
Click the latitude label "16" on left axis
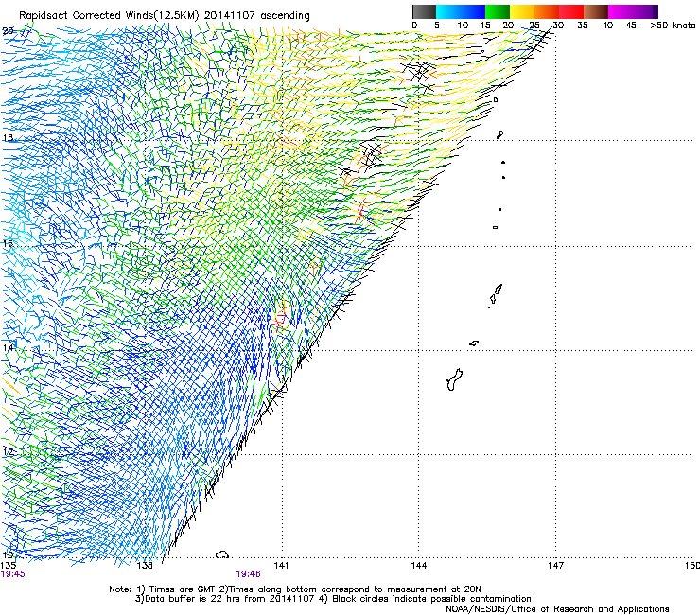(8, 243)
